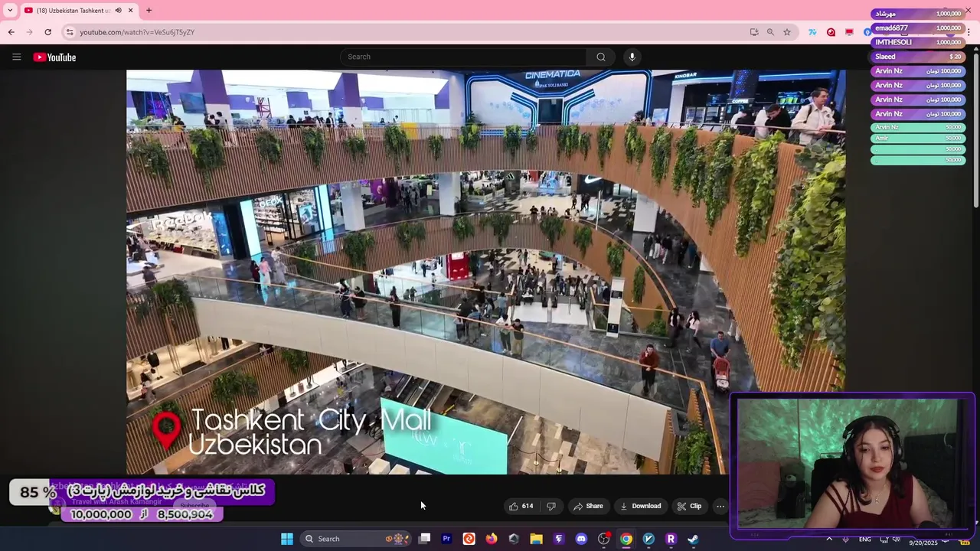The image size is (980, 551).
Task: Create a clip using Clip button
Action: coord(689,506)
